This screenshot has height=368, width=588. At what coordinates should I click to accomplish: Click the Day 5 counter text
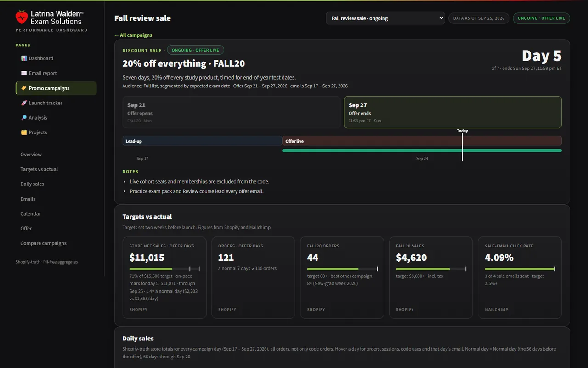(x=542, y=56)
